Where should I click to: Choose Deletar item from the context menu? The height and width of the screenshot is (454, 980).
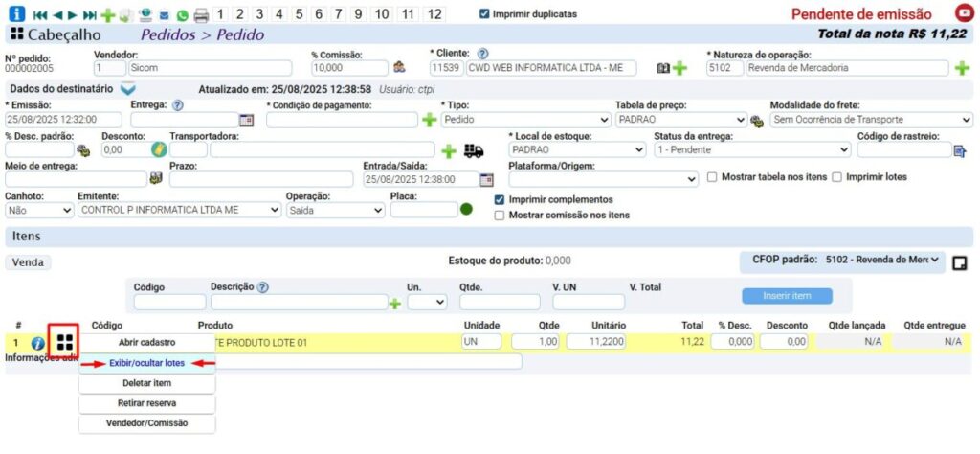click(146, 383)
